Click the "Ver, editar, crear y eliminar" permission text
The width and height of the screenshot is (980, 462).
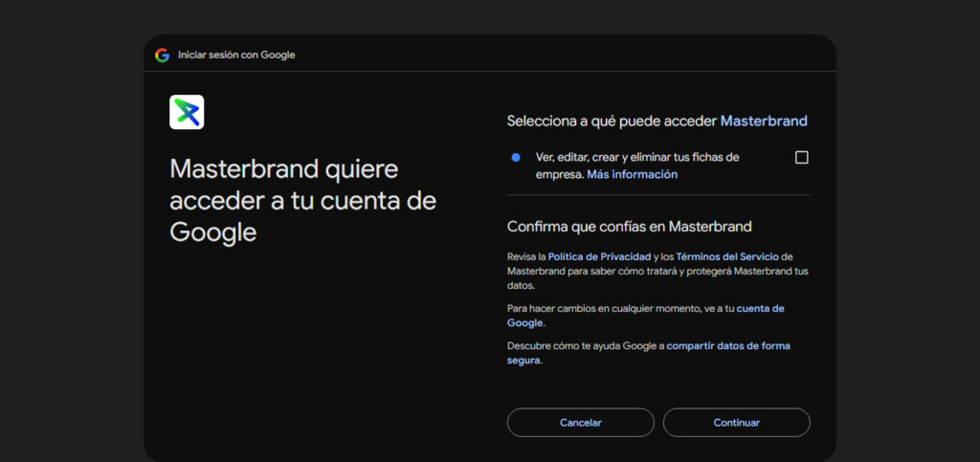637,157
